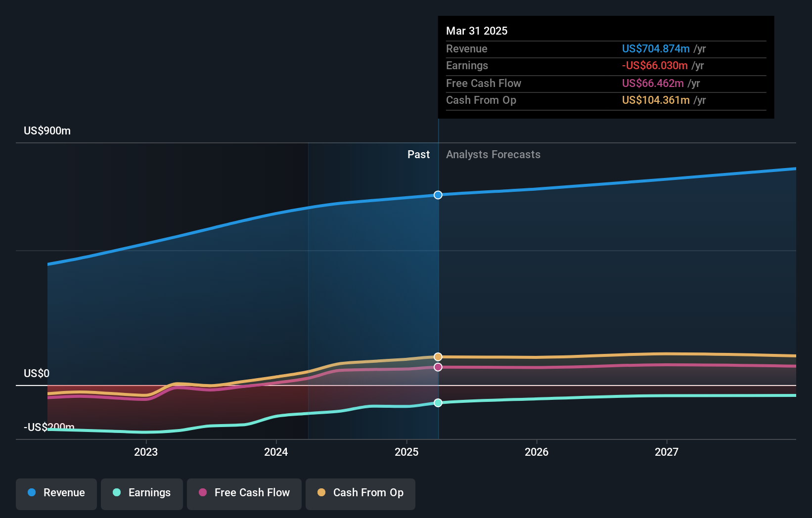Screen dimensions: 812x518
Task: Click the orange Cash From Op legend dot
Action: coord(321,492)
